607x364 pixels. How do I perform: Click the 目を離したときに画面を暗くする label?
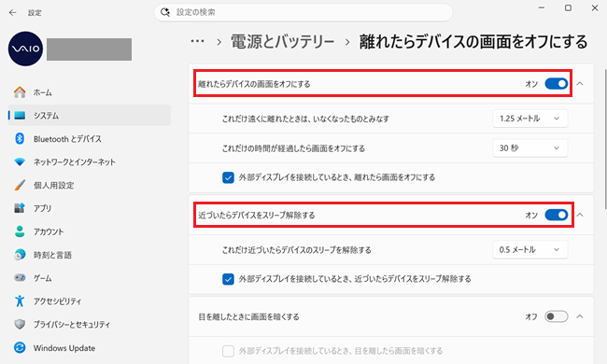click(x=249, y=316)
